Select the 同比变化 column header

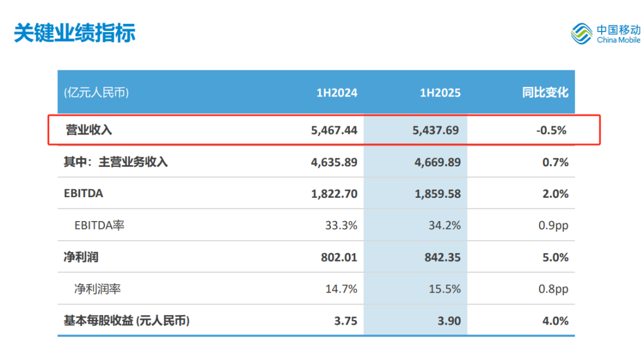545,93
